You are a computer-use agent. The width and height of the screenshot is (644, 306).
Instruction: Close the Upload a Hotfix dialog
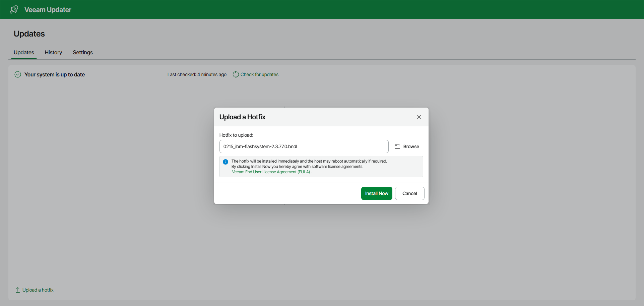point(419,117)
